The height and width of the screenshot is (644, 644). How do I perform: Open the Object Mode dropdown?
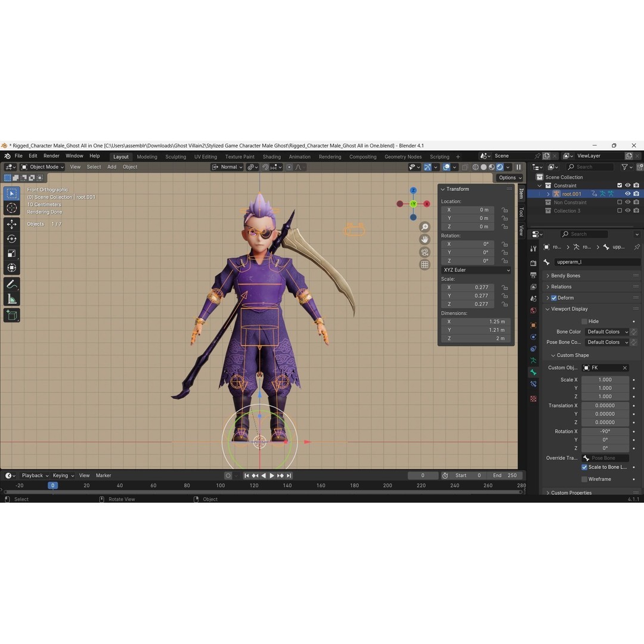(x=42, y=167)
